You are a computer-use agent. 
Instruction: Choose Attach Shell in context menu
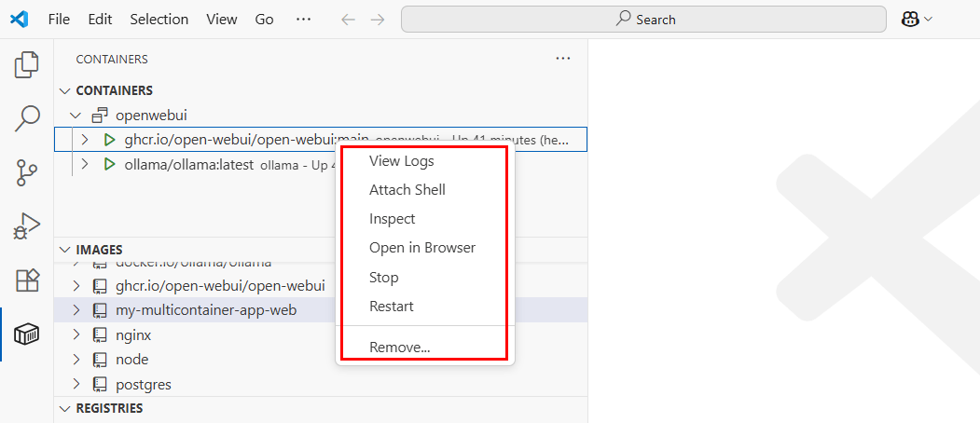tap(407, 189)
